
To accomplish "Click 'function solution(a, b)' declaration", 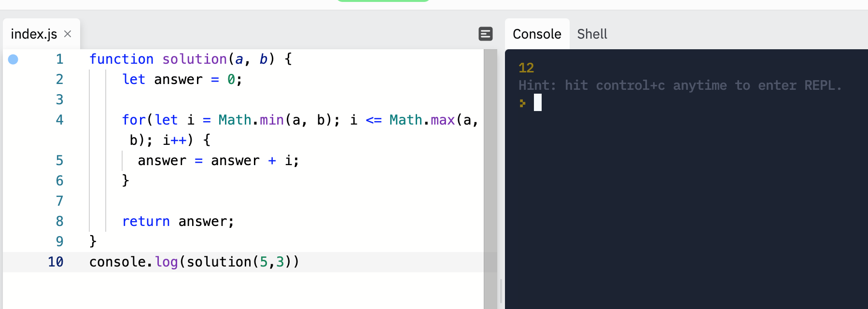I will 191,59.
